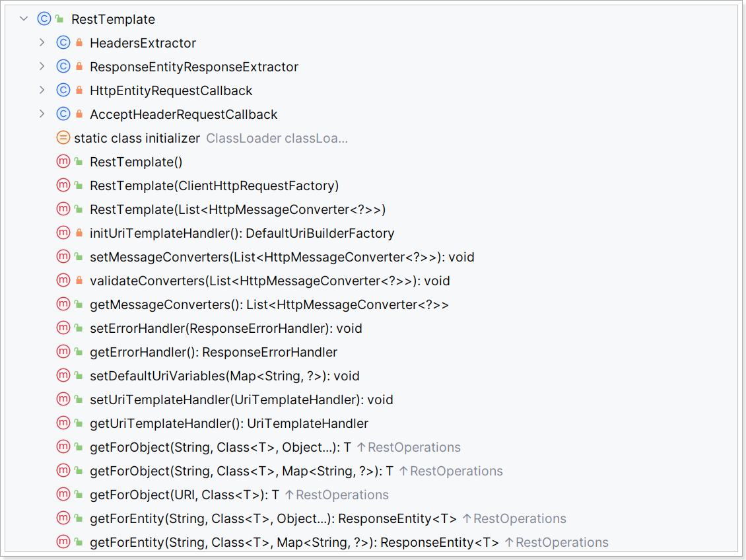Expand the HttpEntityRequestCallback node
Screen dimensions: 746x560
point(42,90)
